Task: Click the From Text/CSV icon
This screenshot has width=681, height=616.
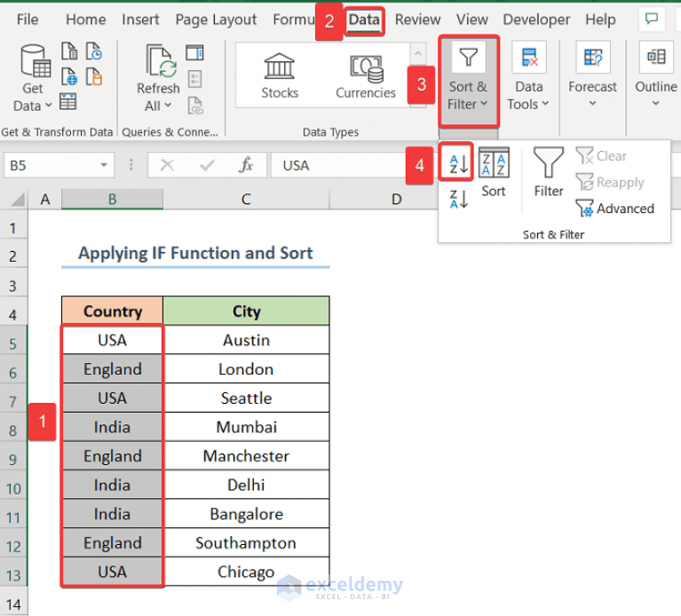Action: 69,51
